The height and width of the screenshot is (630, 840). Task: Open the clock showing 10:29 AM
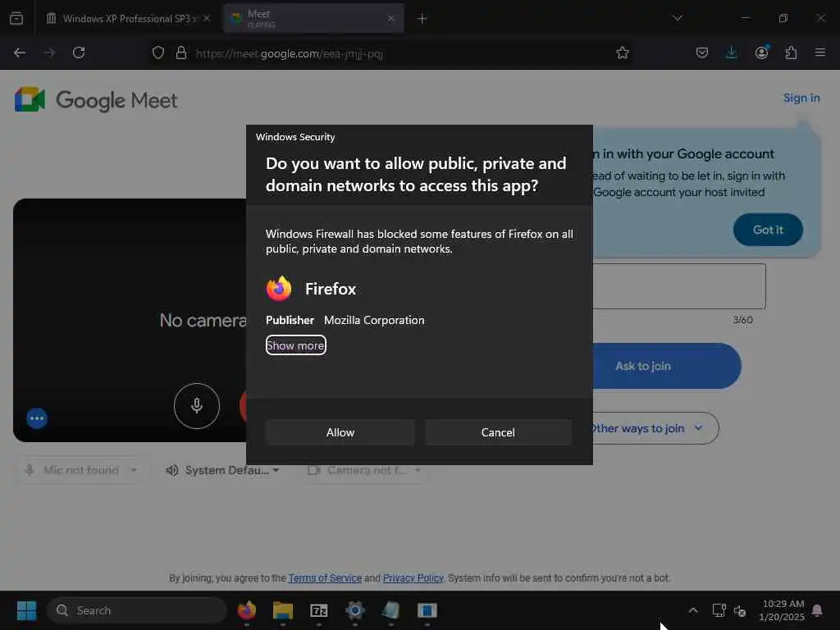point(782,610)
